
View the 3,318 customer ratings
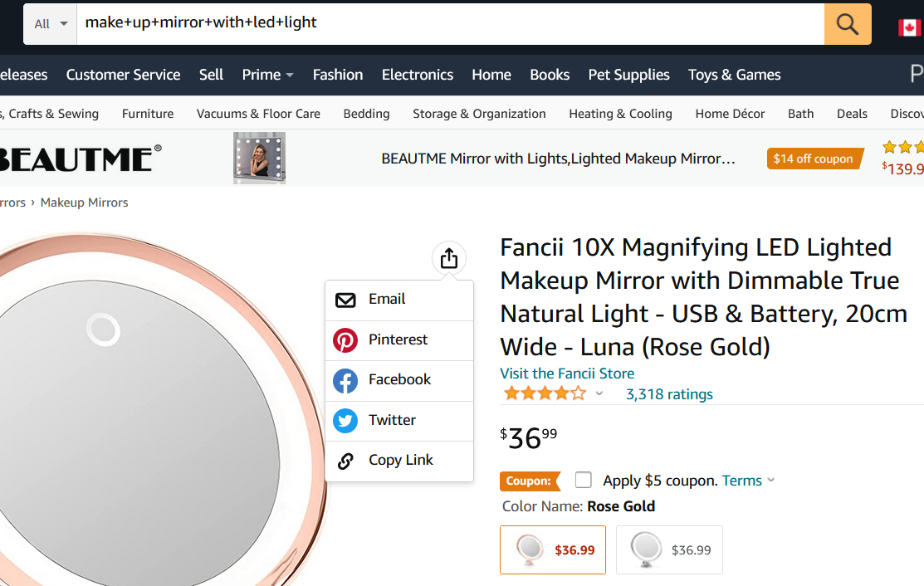click(669, 393)
